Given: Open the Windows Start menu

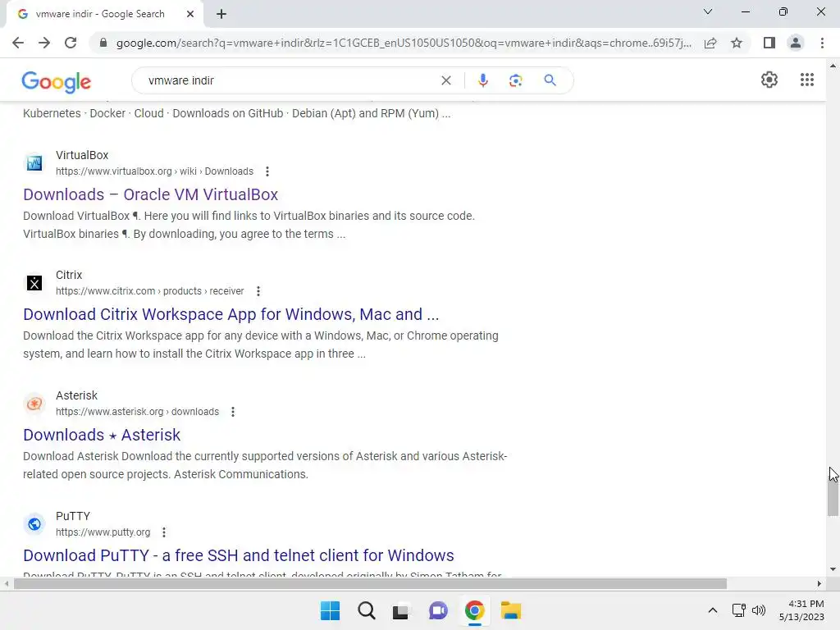Looking at the screenshot, I should pyautogui.click(x=330, y=610).
